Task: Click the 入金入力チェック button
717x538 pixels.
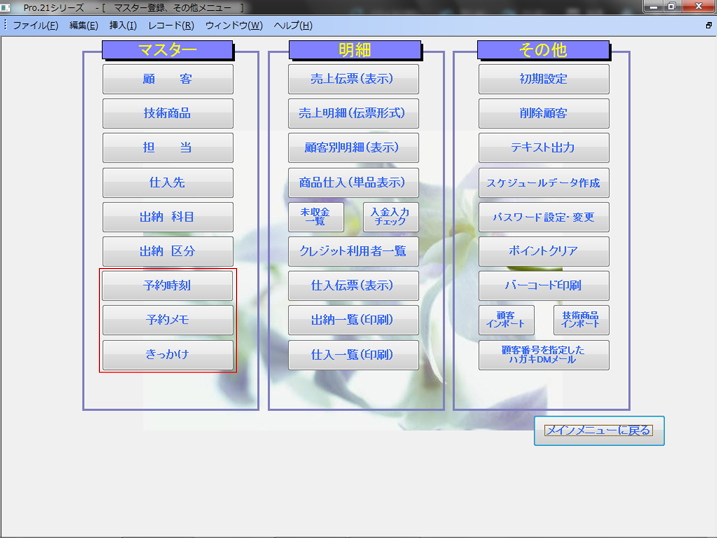Action: click(x=391, y=217)
